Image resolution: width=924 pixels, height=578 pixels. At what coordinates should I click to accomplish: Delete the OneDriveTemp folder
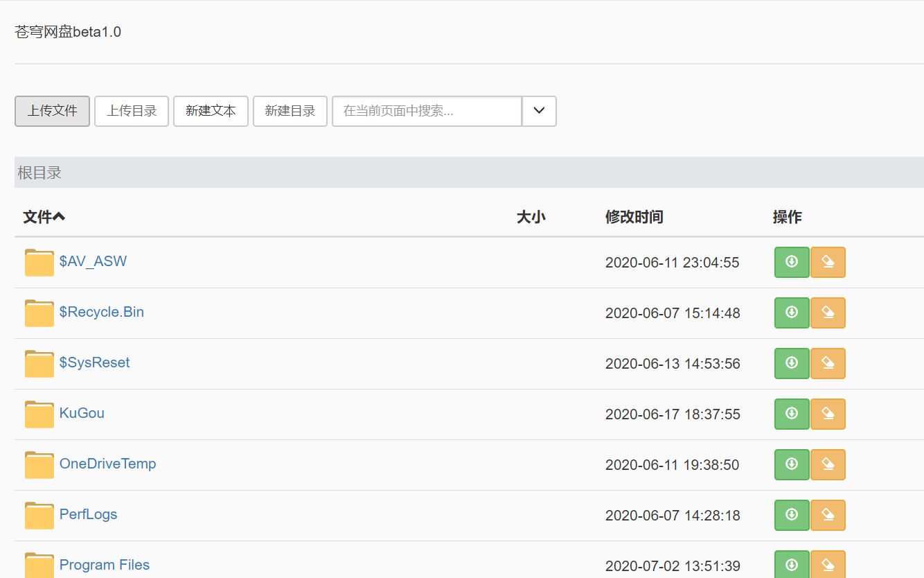(x=828, y=464)
